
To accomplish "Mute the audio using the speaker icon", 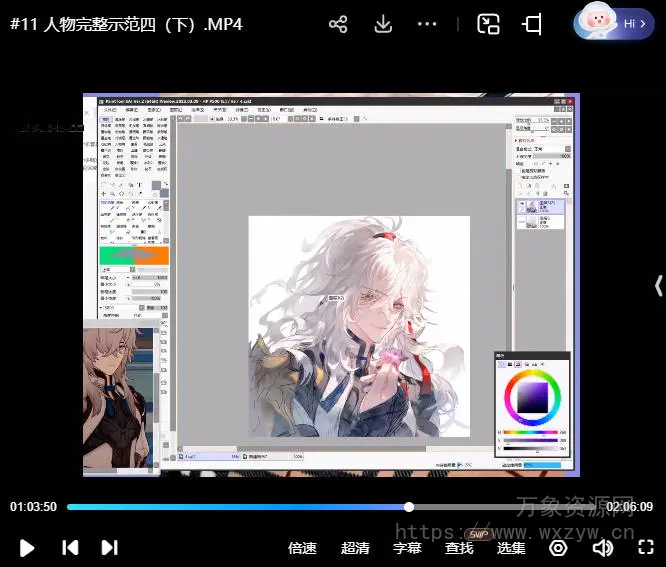I will (602, 548).
